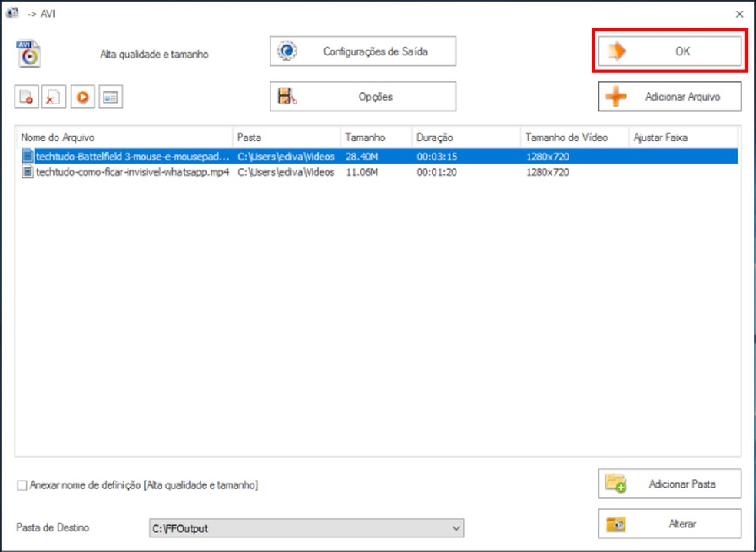Sort by Nome do Arquivo column header
Image resolution: width=756 pixels, height=552 pixels.
pos(124,137)
